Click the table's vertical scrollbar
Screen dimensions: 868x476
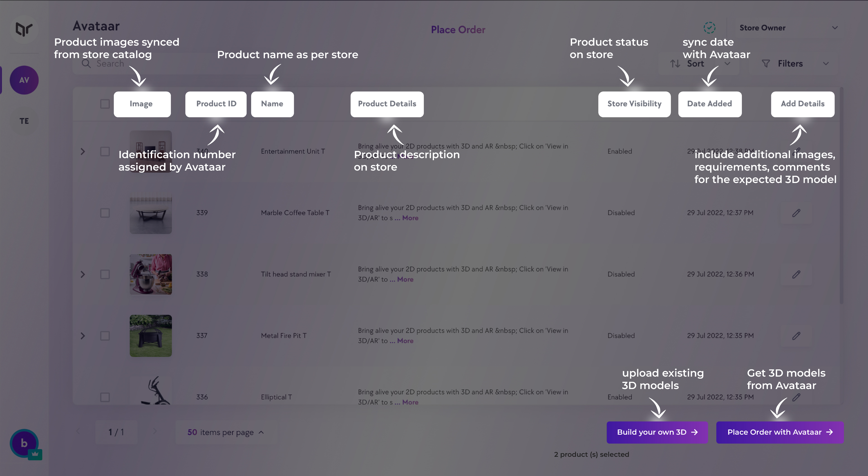(x=841, y=195)
